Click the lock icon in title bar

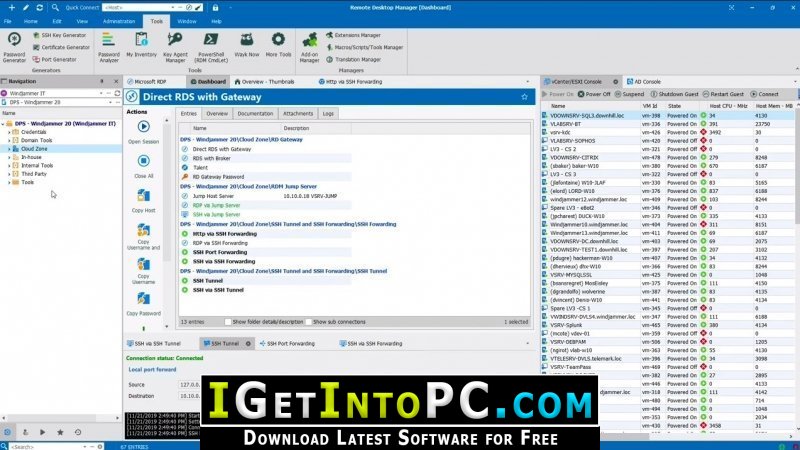[215, 8]
